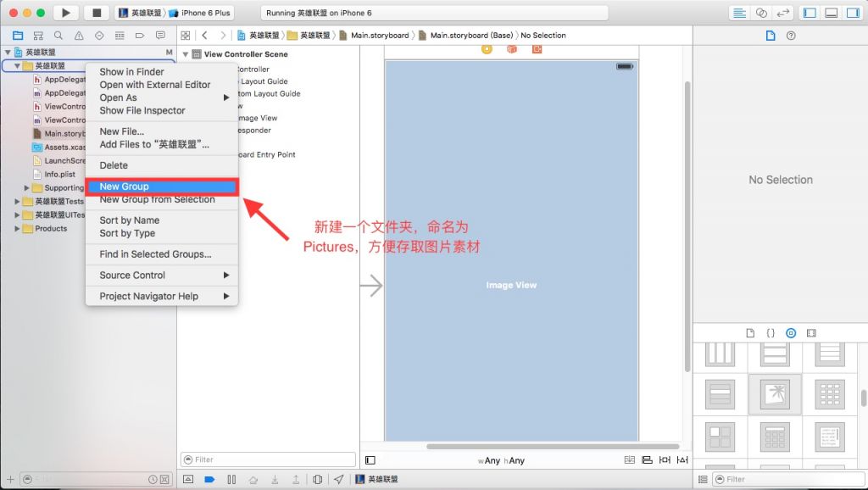Viewport: 868px width, 490px height.
Task: Select iPhone 6 Plus device scheme
Action: pos(200,13)
